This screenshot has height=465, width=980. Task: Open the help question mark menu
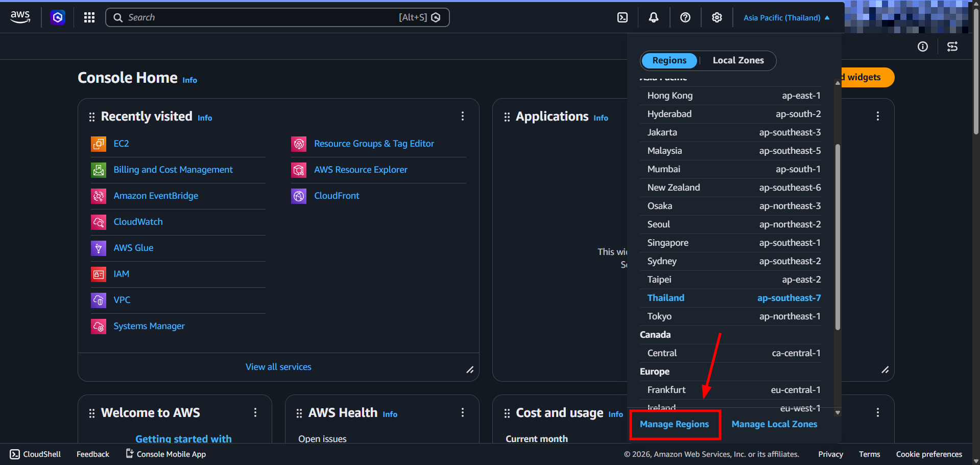685,17
